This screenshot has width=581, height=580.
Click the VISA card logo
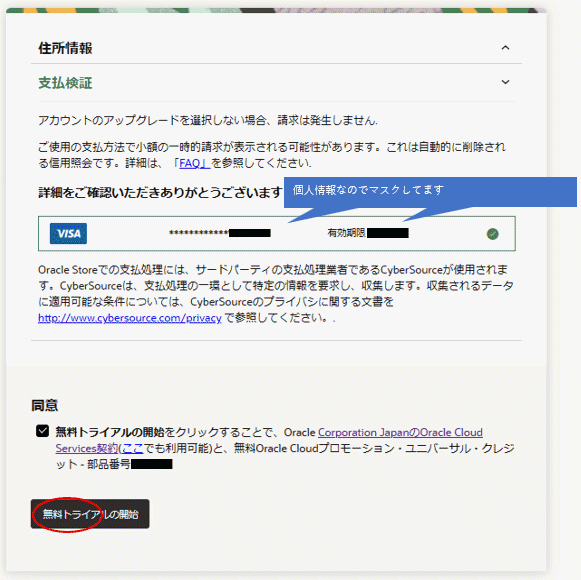click(69, 233)
